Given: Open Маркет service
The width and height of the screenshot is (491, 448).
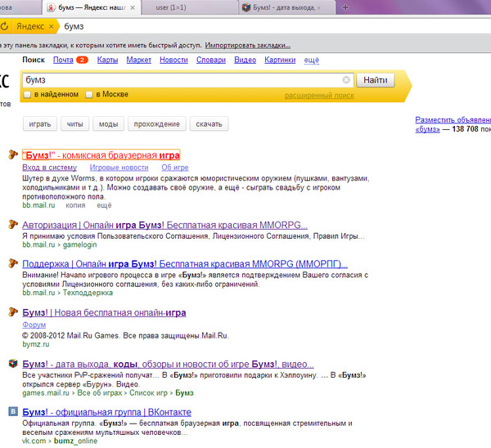Looking at the screenshot, I should click(139, 60).
